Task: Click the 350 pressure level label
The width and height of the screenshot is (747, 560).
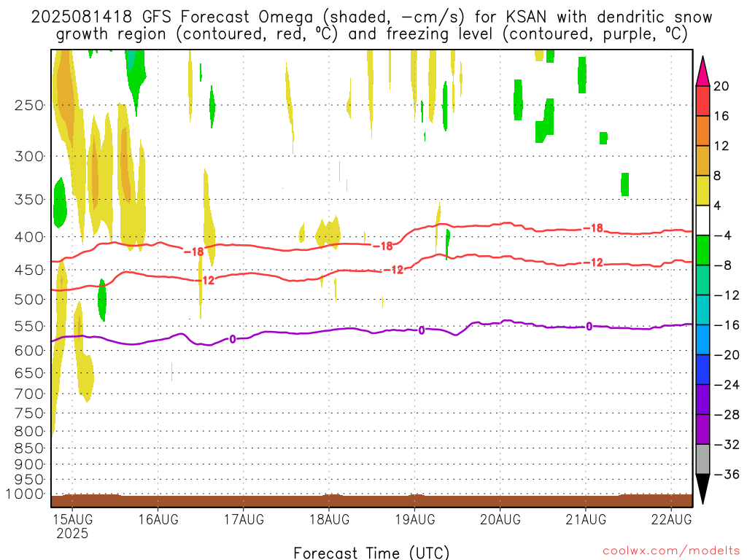Action: [29, 200]
